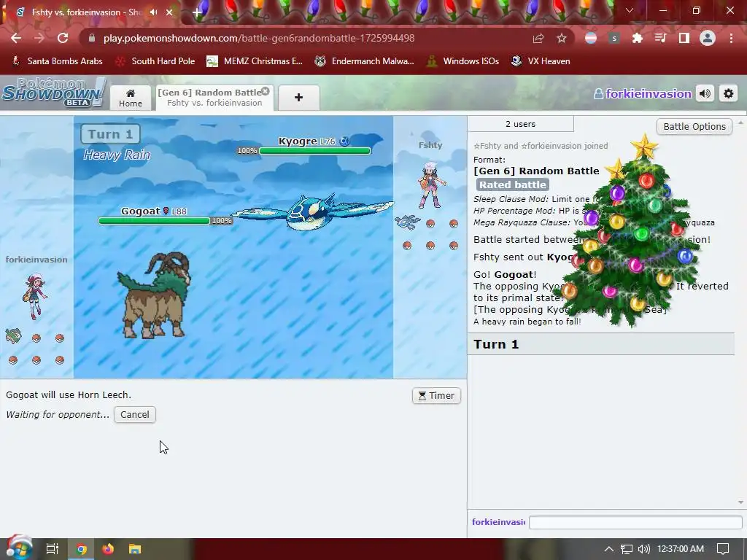Viewport: 747px width, 560px height.
Task: Click the Kyogre team icon under Fshty
Action: click(408, 222)
